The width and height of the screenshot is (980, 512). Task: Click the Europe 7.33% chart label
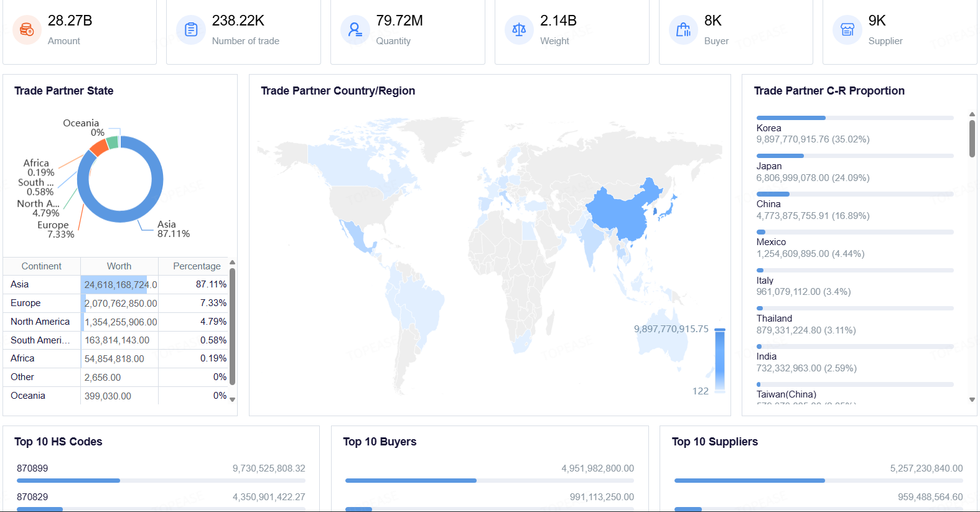pos(56,230)
